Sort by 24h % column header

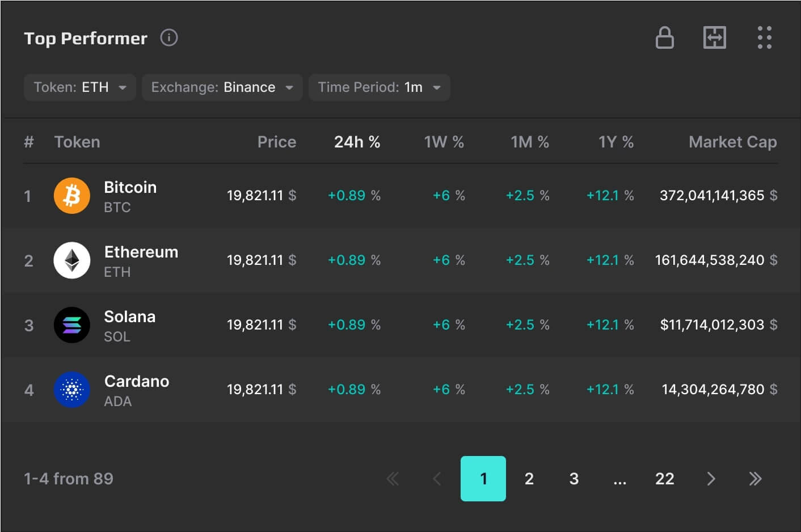pos(357,142)
